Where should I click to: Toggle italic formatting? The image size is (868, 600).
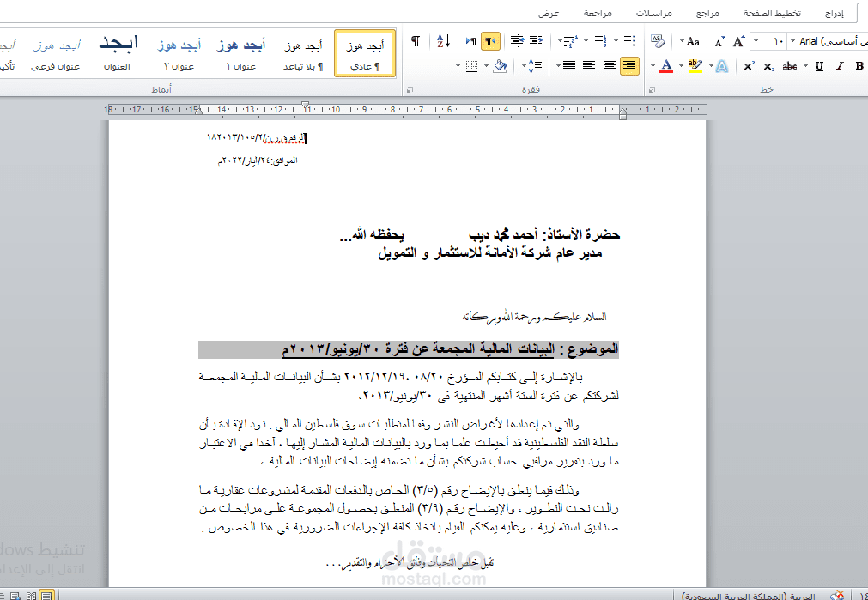click(840, 66)
